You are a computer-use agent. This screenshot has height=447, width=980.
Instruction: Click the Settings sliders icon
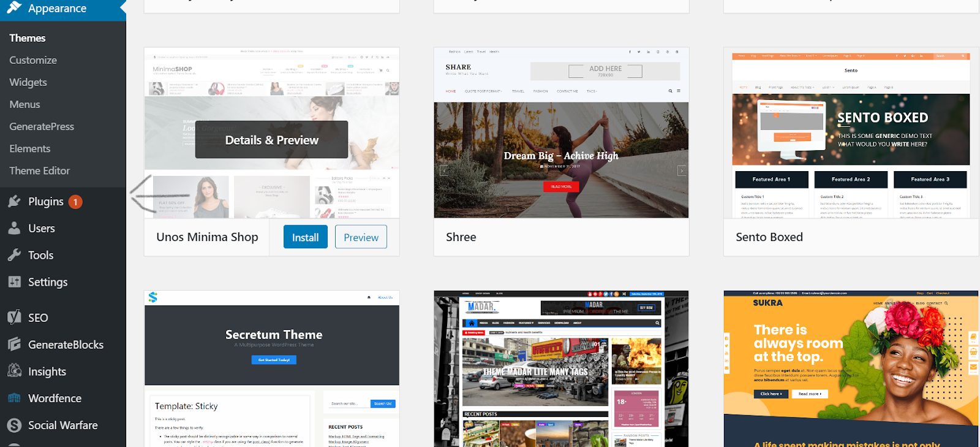tap(14, 282)
